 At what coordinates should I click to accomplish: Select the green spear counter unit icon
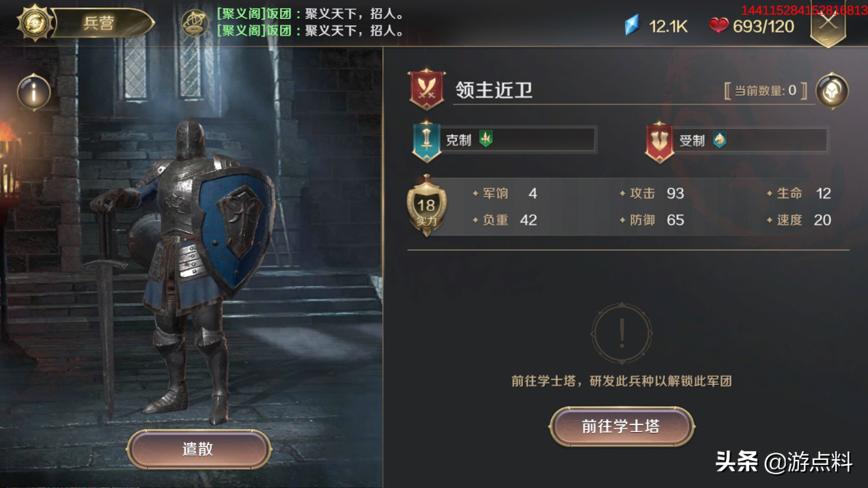pos(486,139)
